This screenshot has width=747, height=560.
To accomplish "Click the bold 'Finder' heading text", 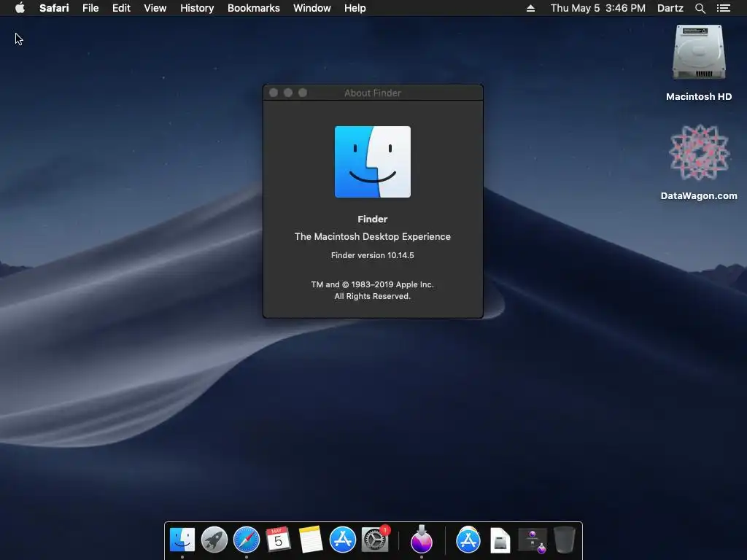I will pyautogui.click(x=373, y=219).
